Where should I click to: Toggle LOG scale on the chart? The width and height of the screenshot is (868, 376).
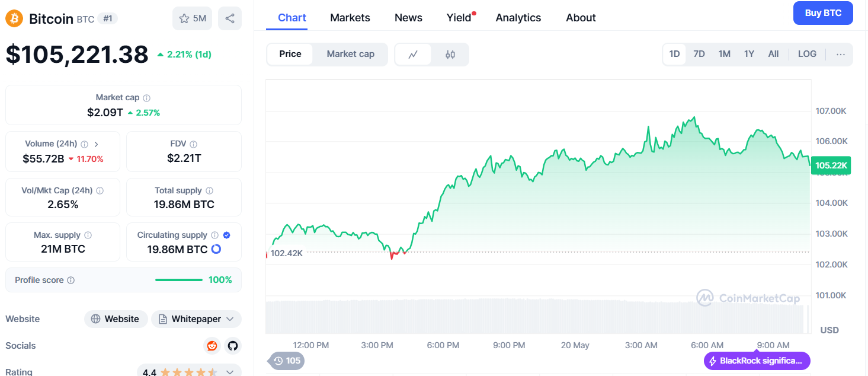[x=807, y=54]
